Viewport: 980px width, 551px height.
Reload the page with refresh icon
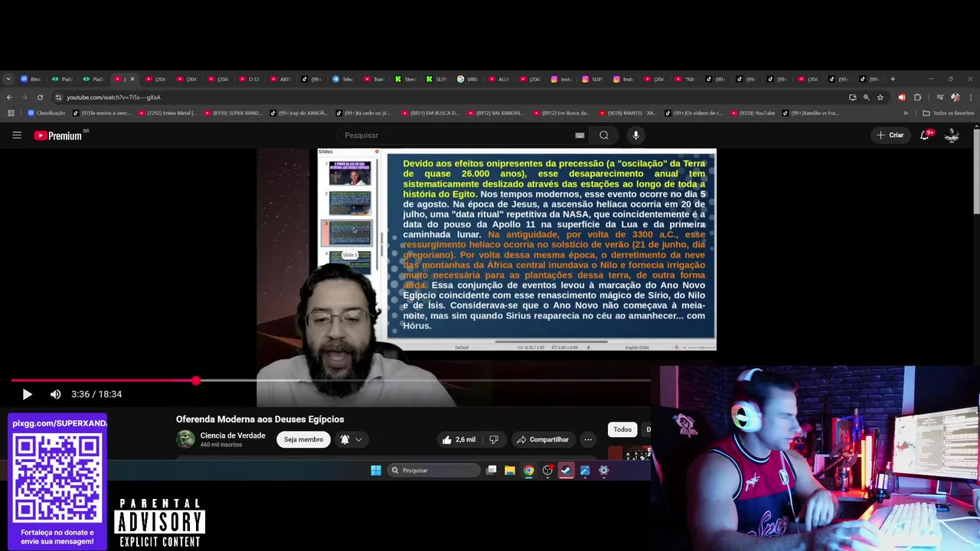40,97
